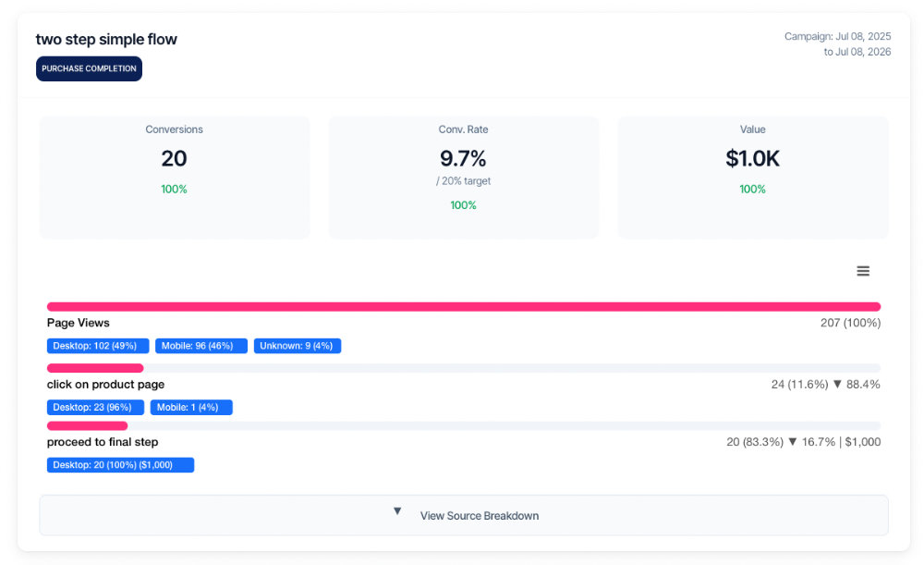Click the PURCHASE COMPLETION badge

tap(89, 68)
